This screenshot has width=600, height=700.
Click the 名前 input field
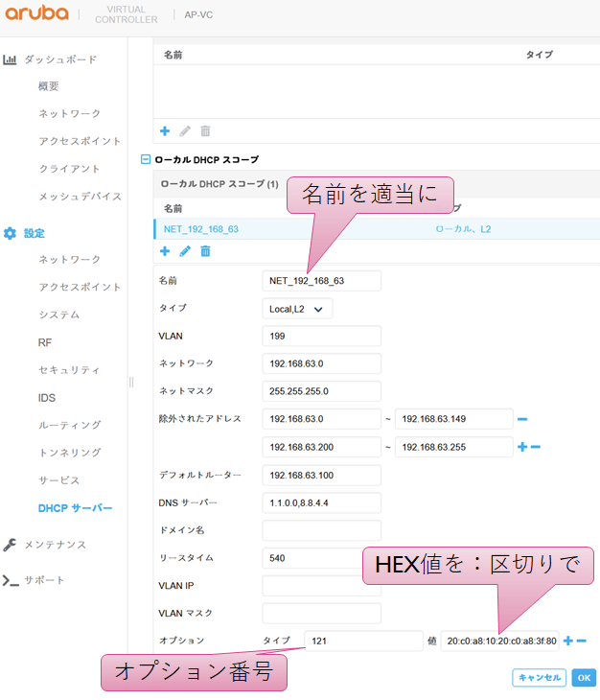[322, 281]
